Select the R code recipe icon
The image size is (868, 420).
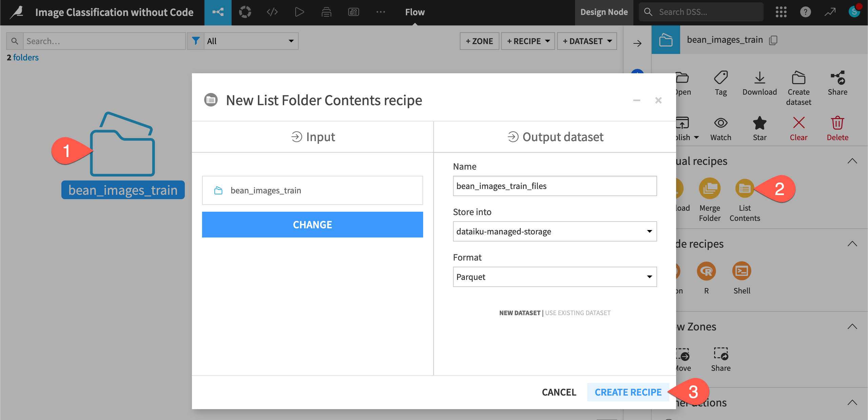coord(706,271)
